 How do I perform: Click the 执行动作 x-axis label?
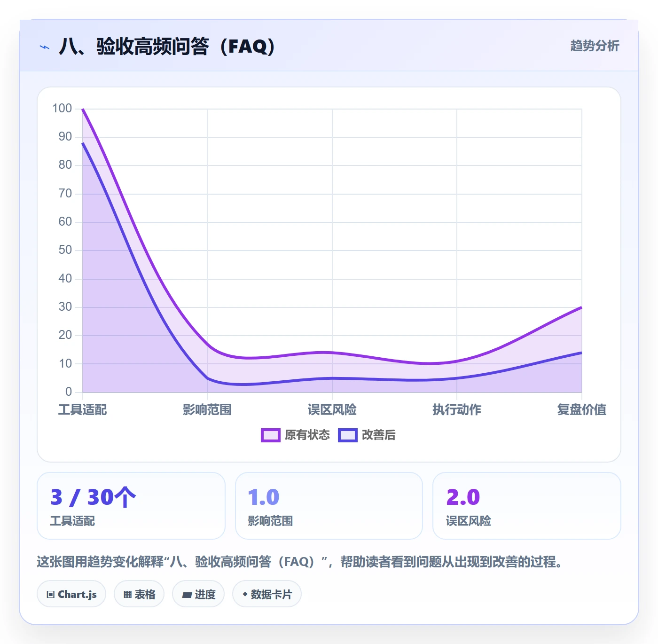click(457, 409)
